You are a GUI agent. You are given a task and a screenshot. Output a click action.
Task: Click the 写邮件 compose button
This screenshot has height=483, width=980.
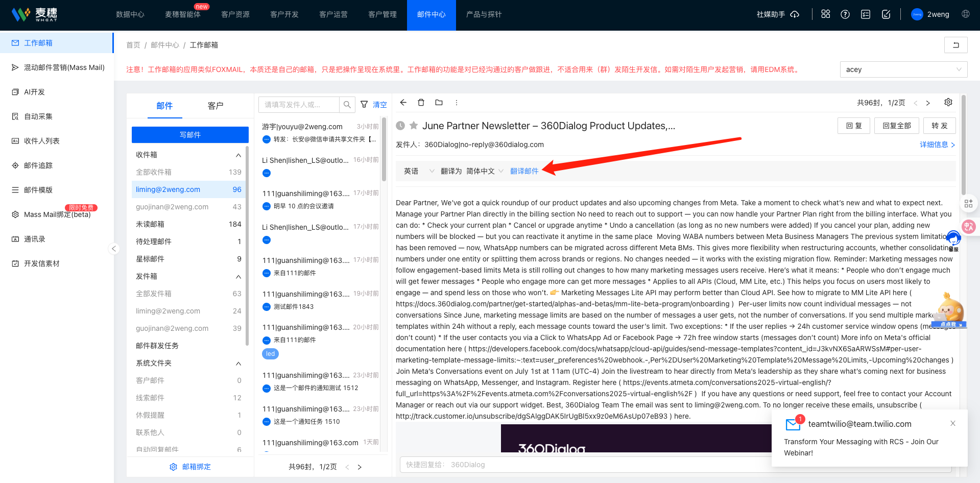[190, 135]
